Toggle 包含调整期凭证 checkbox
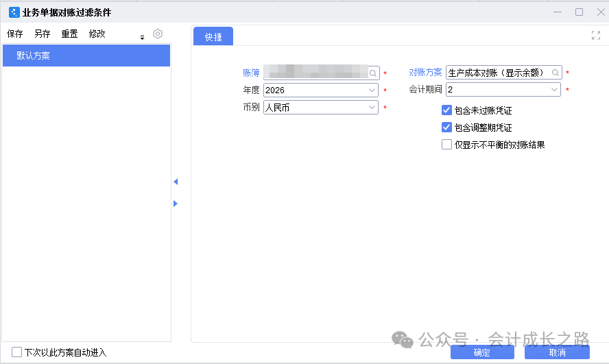The width and height of the screenshot is (609, 364). pyautogui.click(x=446, y=127)
